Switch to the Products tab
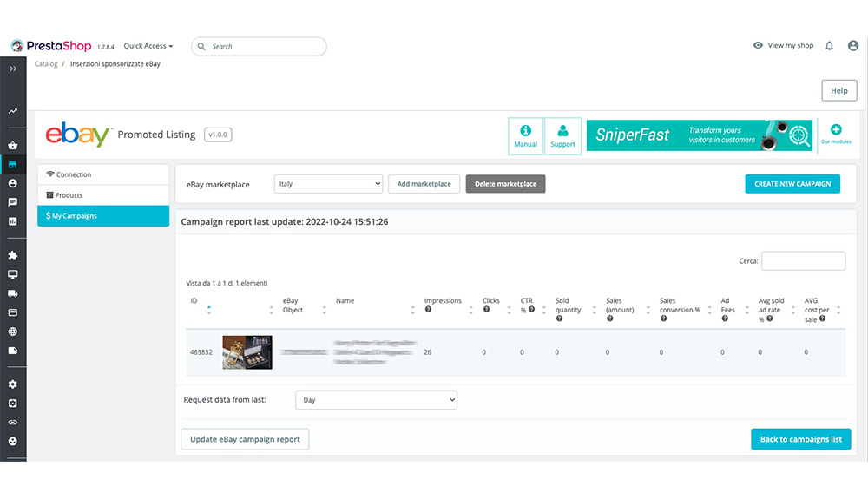This screenshot has width=868, height=499. click(x=103, y=195)
